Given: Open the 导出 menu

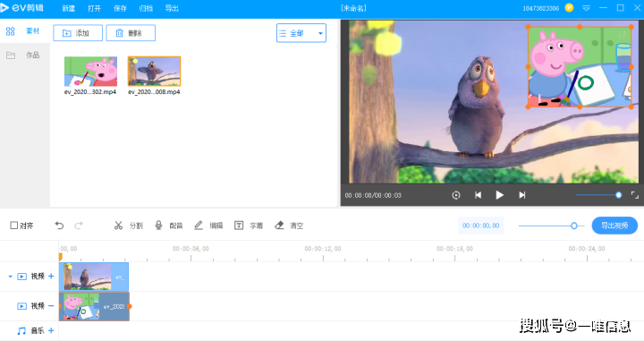Looking at the screenshot, I should [x=172, y=8].
